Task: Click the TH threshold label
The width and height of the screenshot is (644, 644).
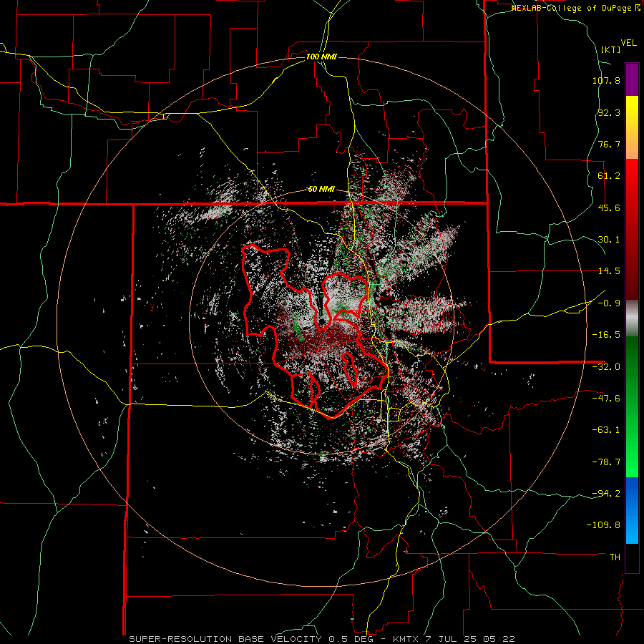Action: tap(615, 557)
